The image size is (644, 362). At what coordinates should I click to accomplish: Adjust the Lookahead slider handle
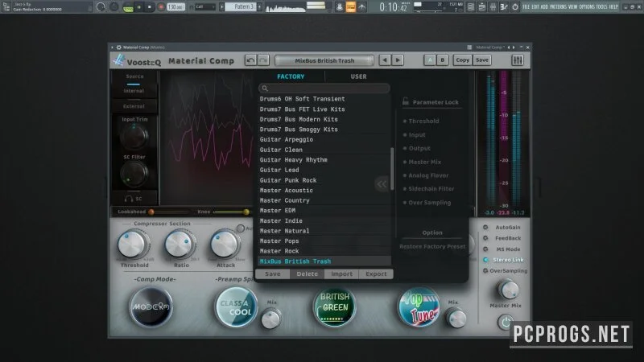tap(151, 212)
